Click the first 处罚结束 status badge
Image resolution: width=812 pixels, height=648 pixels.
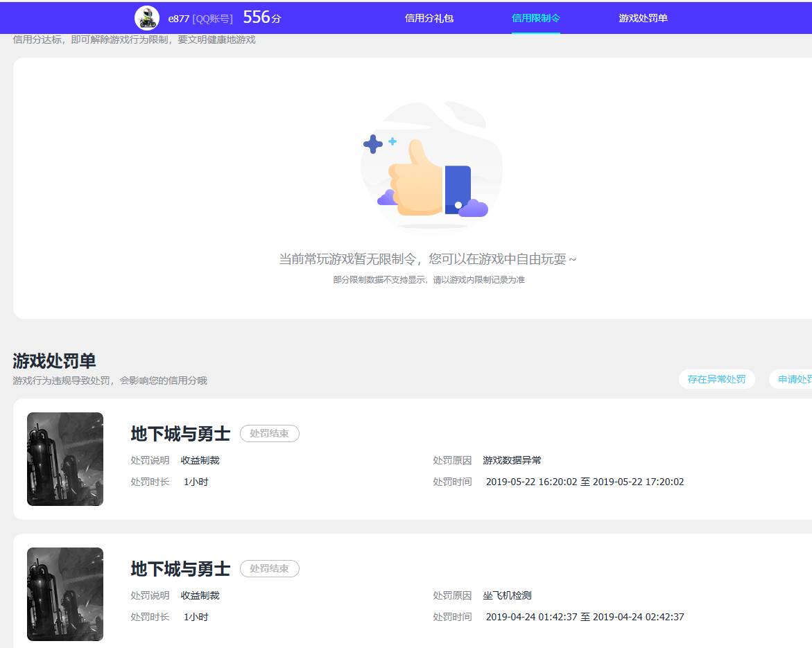click(x=269, y=433)
